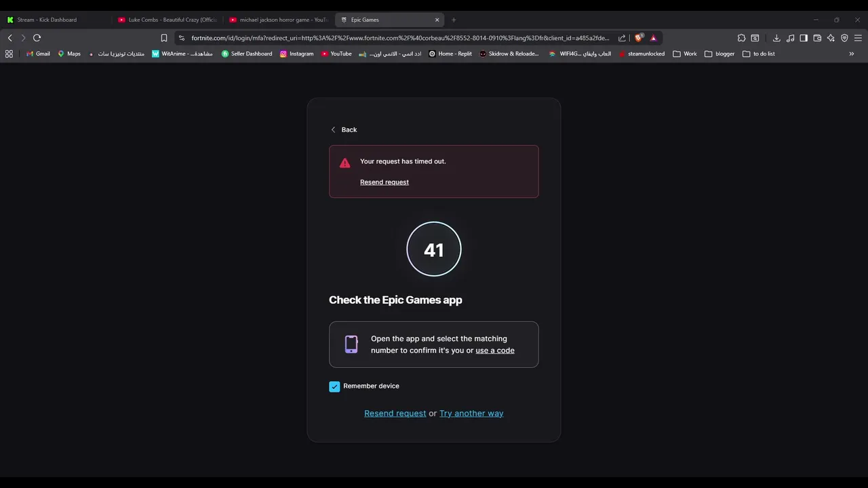The width and height of the screenshot is (868, 488).
Task: Switch to Luke Combs Beautiful Crazy tab
Action: pos(167,20)
